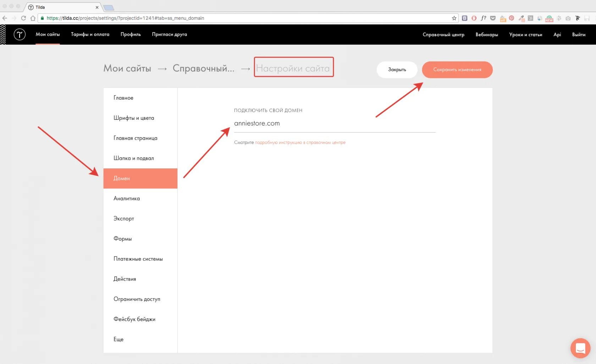Image resolution: width=596 pixels, height=364 pixels.
Task: Click Мои сайты breadcrumb
Action: click(x=127, y=68)
